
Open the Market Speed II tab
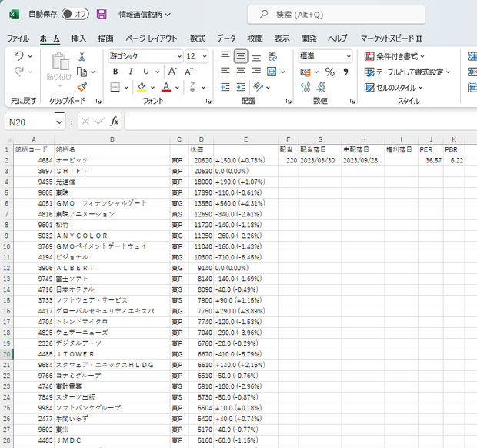tap(391, 38)
